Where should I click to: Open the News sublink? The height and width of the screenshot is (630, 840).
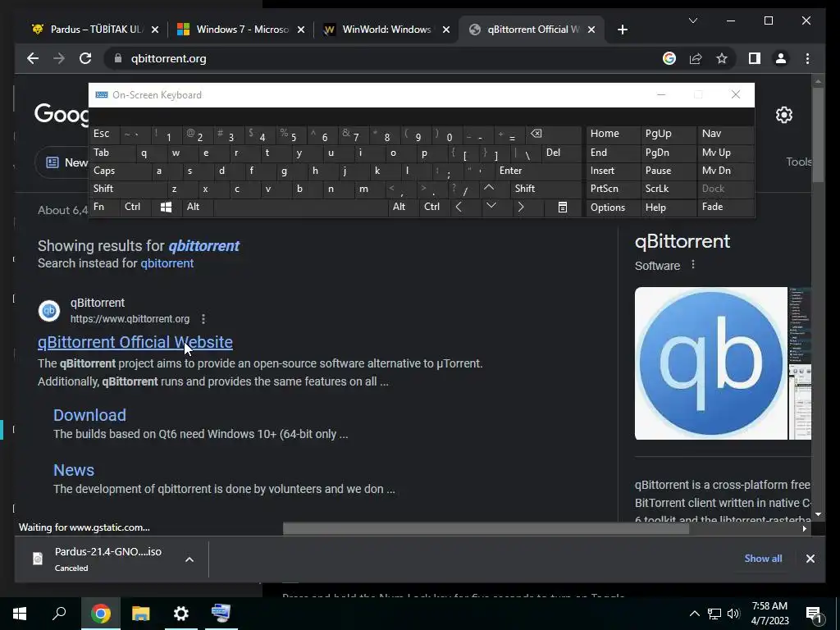tap(73, 470)
